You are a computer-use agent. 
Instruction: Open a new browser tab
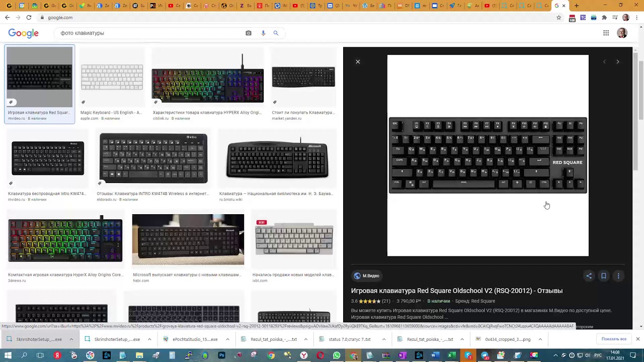[577, 6]
